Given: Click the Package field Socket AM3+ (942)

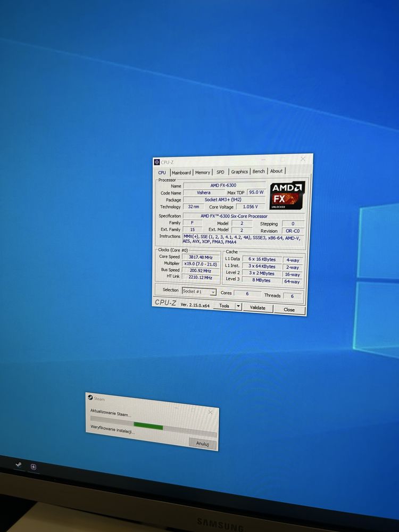Looking at the screenshot, I should 224,199.
